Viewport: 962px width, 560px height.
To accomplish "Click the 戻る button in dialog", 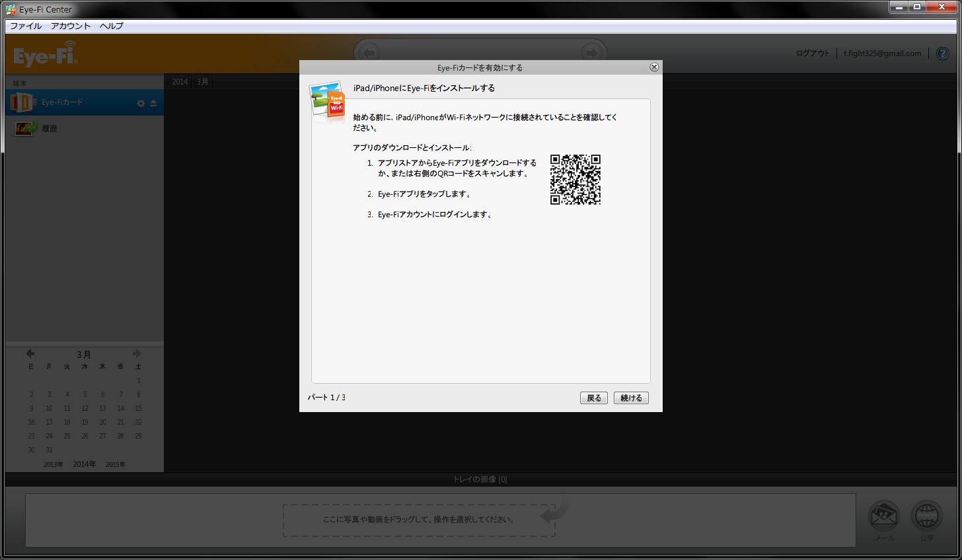I will click(x=594, y=398).
